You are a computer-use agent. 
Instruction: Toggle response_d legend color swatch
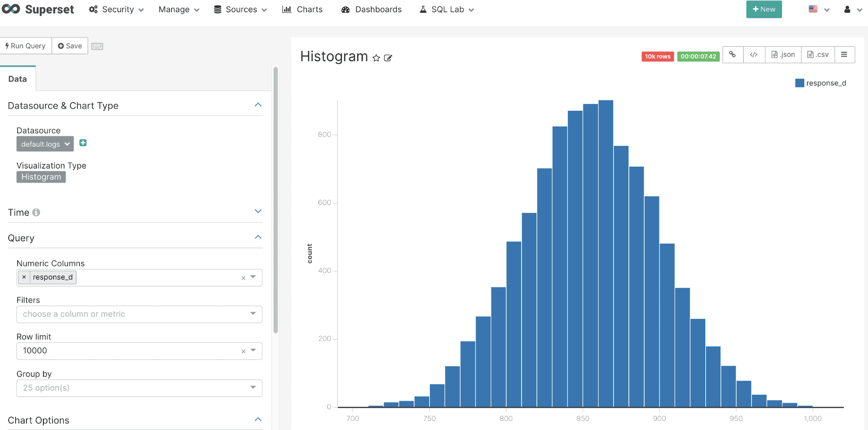[x=799, y=83]
